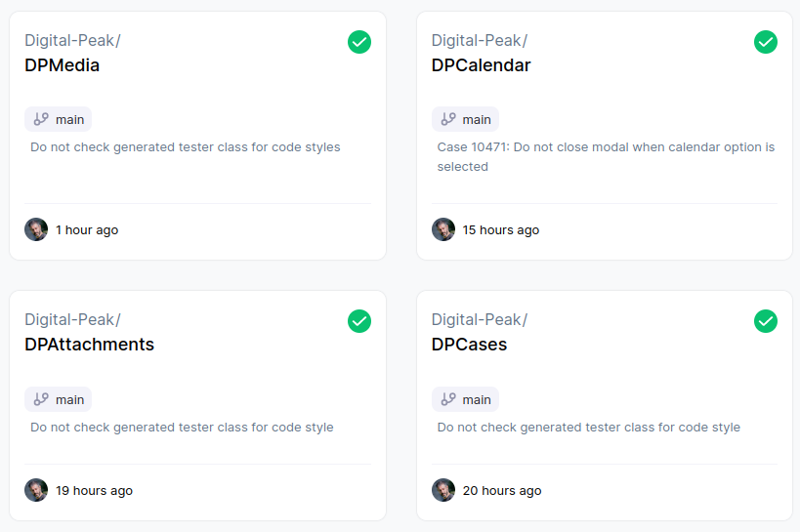The height and width of the screenshot is (532, 800).
Task: Click the '1 hour ago' timestamp
Action: click(87, 230)
